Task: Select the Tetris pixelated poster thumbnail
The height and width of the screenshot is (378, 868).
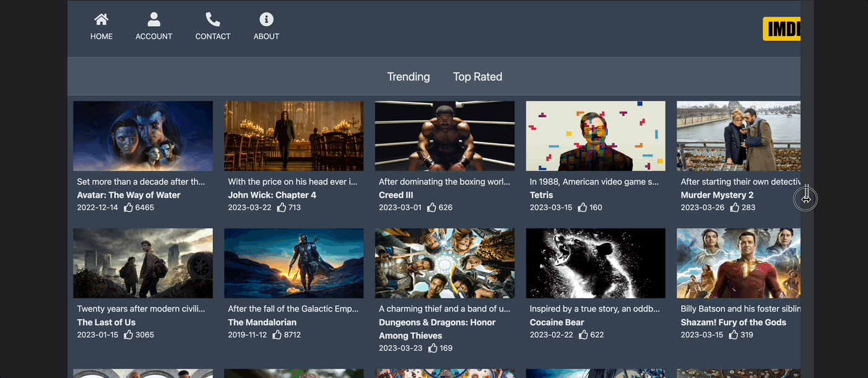Action: [x=596, y=136]
